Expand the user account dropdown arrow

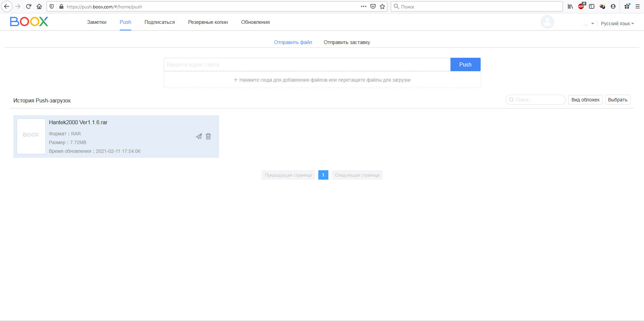coord(593,24)
